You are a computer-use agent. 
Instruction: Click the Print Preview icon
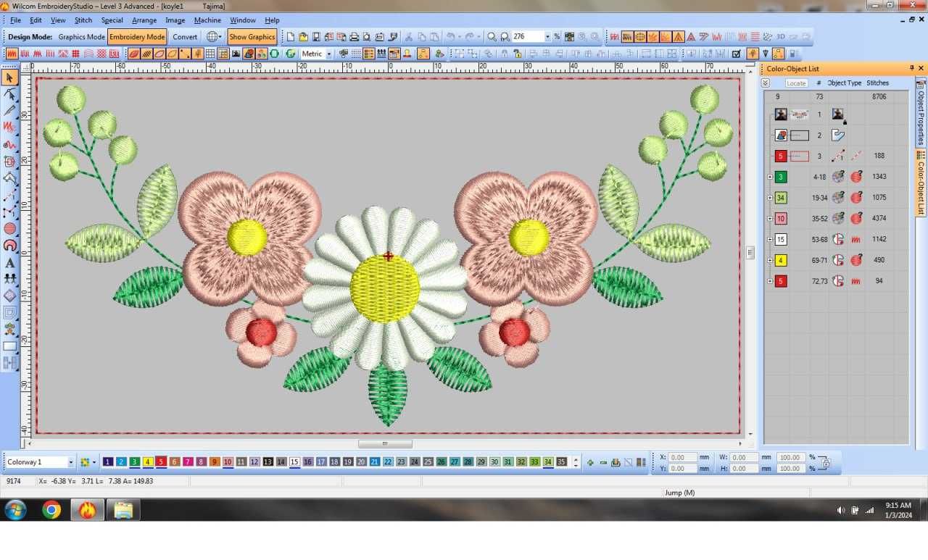[366, 37]
